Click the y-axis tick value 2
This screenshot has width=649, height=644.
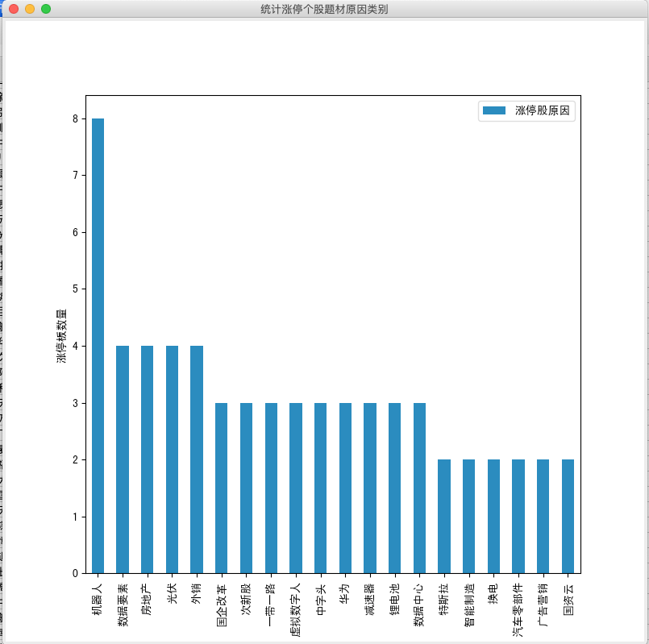[75, 459]
